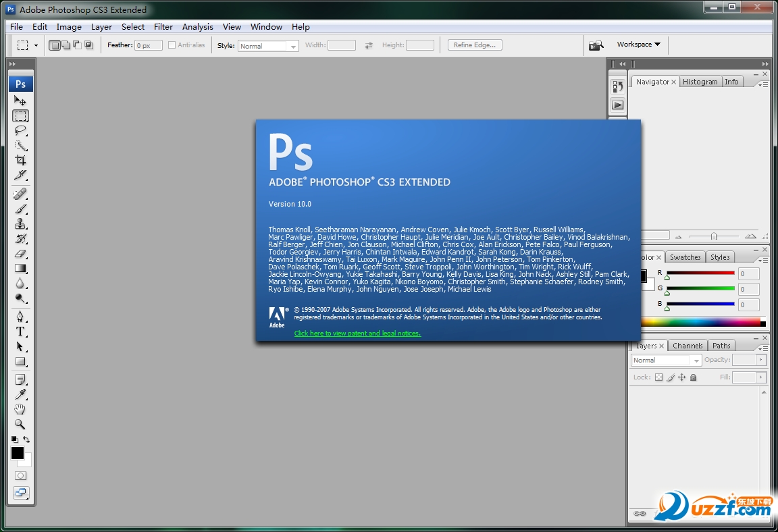This screenshot has height=532, width=778.
Task: Click the black foreground color swatch
Action: (x=16, y=453)
